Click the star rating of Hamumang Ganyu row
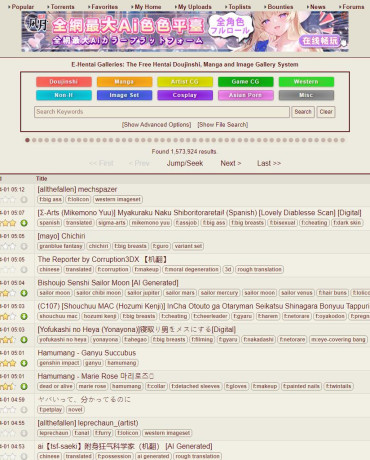The width and height of the screenshot is (370, 460). (x=8, y=363)
